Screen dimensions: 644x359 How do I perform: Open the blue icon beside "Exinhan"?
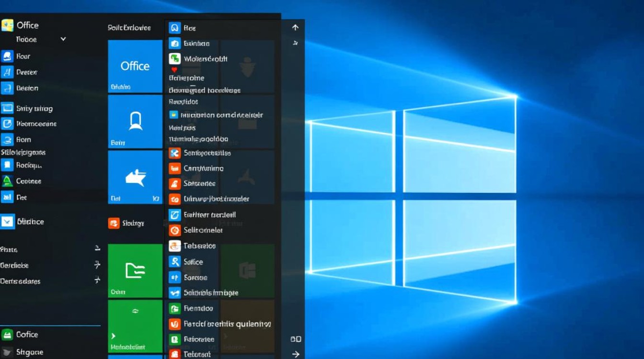(174, 44)
